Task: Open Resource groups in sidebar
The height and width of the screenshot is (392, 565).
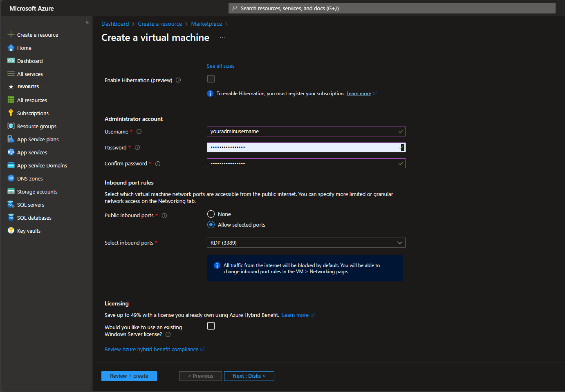Action: pyautogui.click(x=37, y=126)
